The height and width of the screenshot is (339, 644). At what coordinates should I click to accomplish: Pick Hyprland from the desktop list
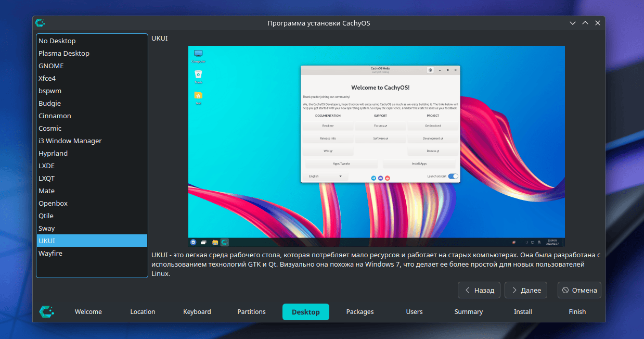(53, 153)
